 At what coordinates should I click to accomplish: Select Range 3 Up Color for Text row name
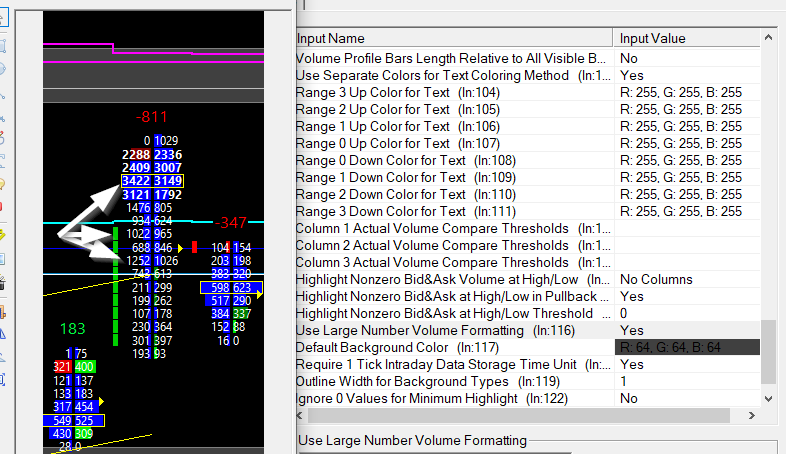(x=455, y=92)
